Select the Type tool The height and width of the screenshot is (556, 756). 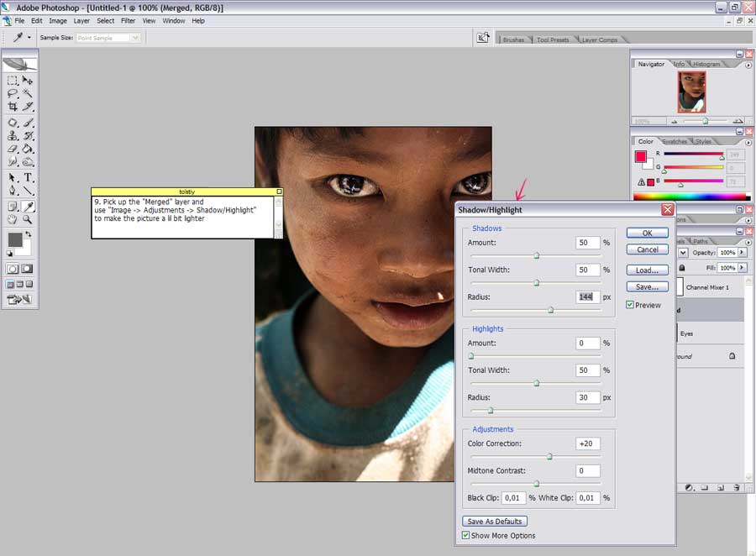tap(28, 177)
